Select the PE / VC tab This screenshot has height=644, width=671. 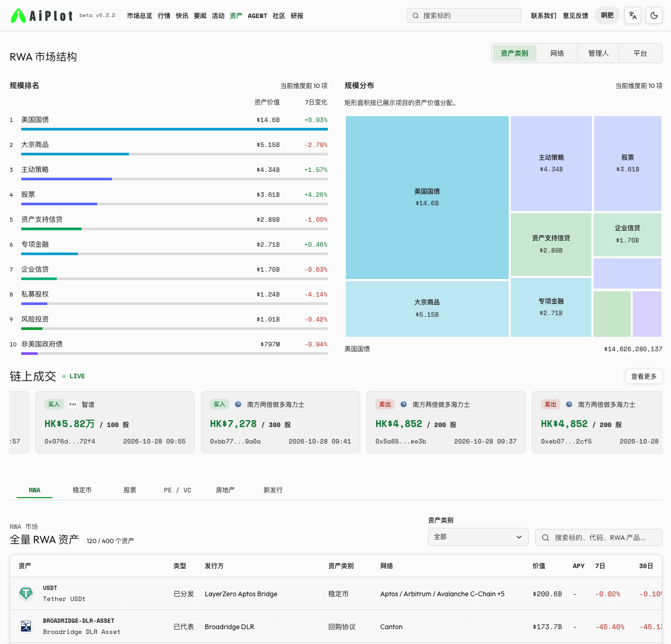[178, 490]
